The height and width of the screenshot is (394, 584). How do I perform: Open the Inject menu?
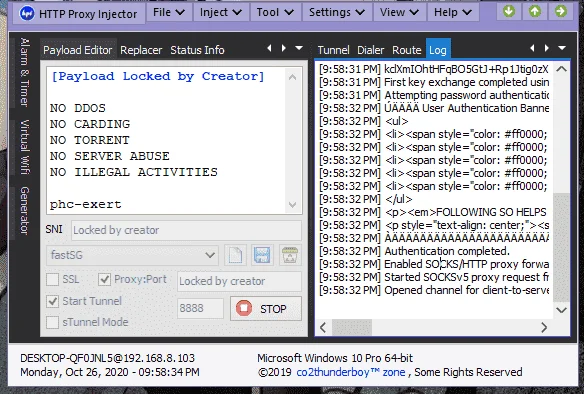coord(220,12)
